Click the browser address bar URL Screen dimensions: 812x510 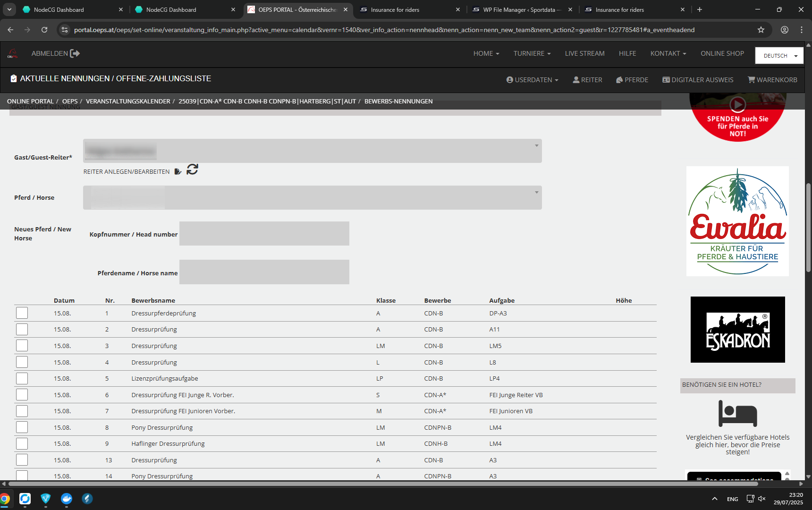[x=384, y=30]
